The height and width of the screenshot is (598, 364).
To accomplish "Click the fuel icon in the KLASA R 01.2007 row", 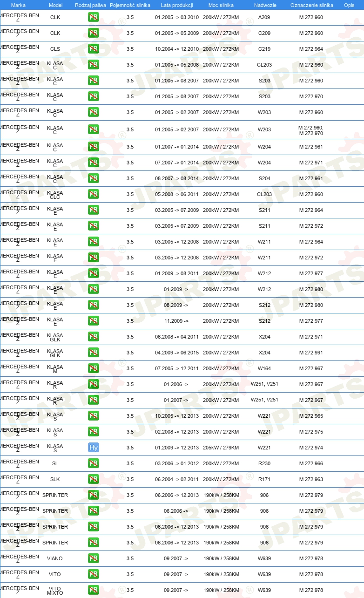I will (93, 400).
